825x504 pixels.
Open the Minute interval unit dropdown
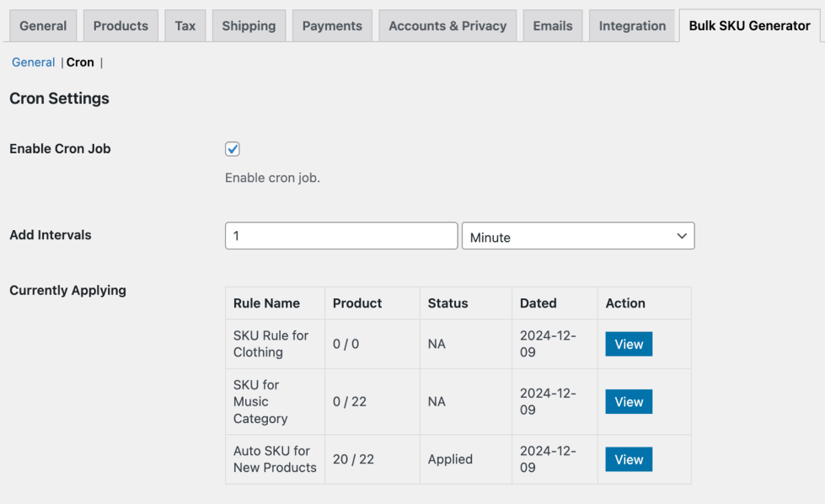[578, 237]
